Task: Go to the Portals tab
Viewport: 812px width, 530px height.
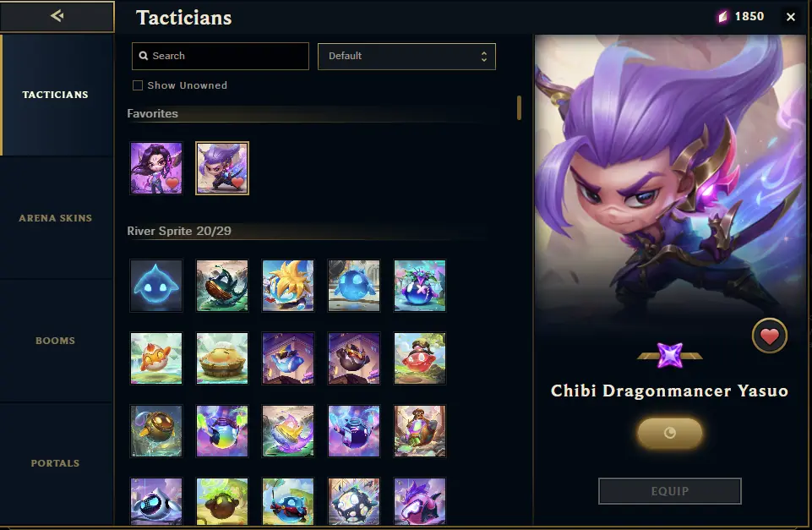Action: coord(56,463)
